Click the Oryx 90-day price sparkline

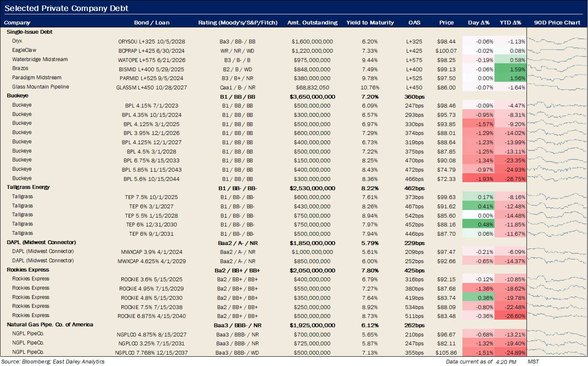click(x=557, y=41)
